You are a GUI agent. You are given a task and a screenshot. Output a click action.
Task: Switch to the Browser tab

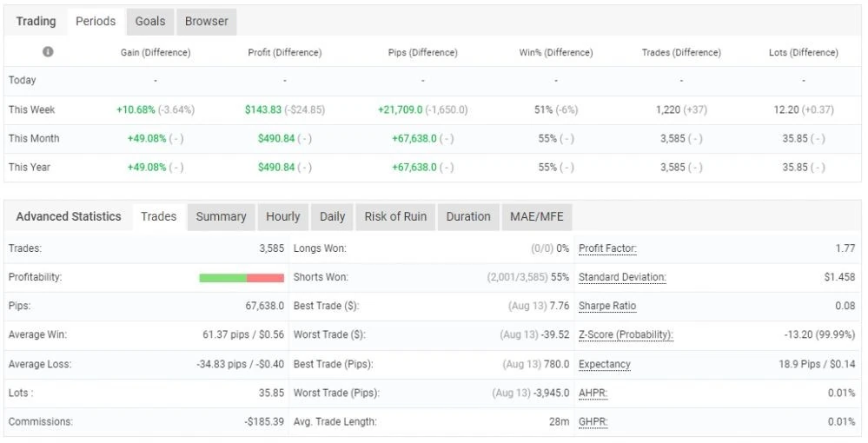click(x=207, y=22)
